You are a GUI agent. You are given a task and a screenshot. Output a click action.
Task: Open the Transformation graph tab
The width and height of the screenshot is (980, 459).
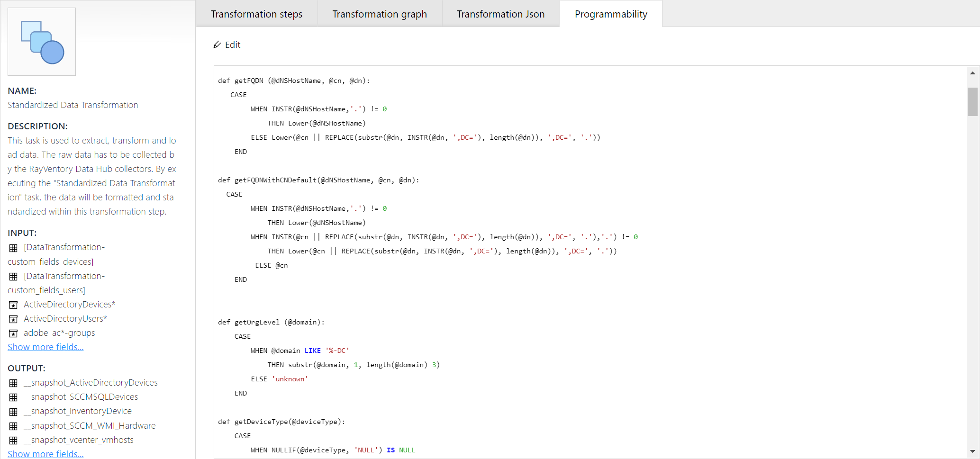[x=379, y=14]
